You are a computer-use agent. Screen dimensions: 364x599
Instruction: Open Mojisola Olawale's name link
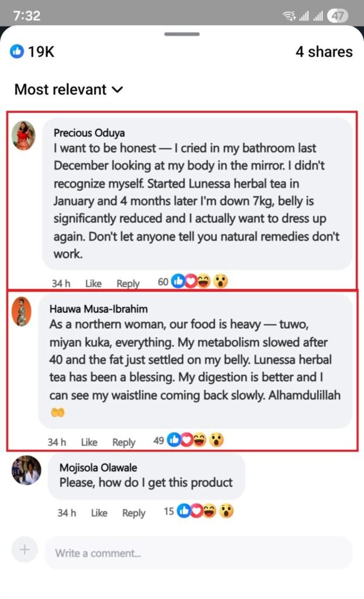coord(98,467)
